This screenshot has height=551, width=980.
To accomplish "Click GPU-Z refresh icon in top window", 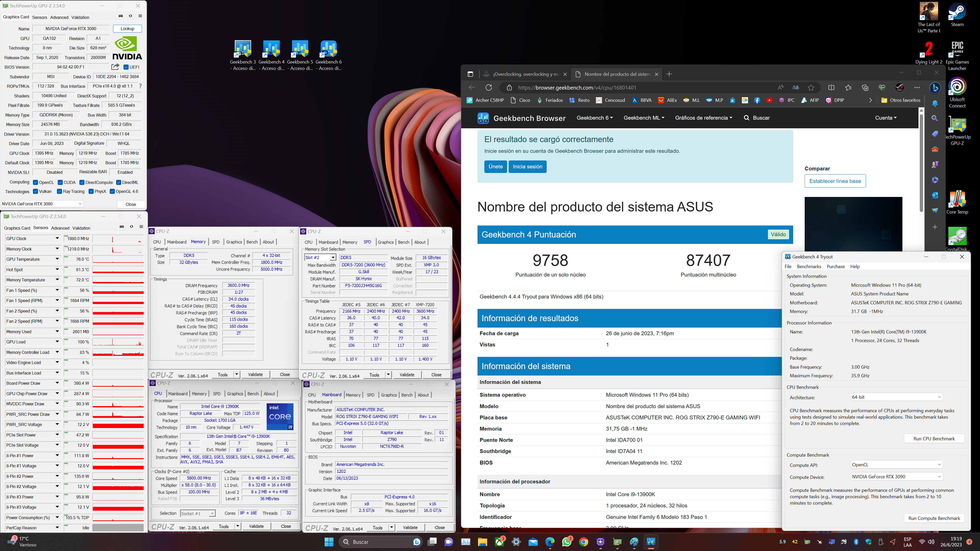I will coord(130,16).
